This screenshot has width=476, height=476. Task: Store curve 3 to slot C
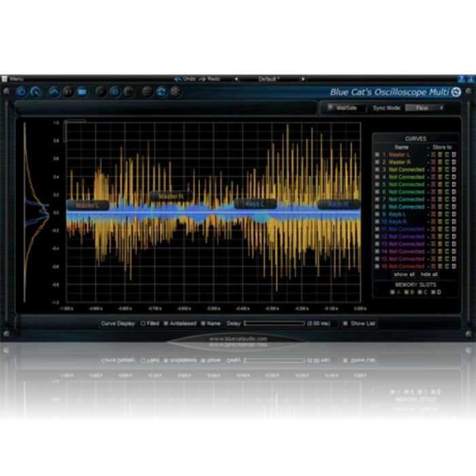tap(447, 170)
